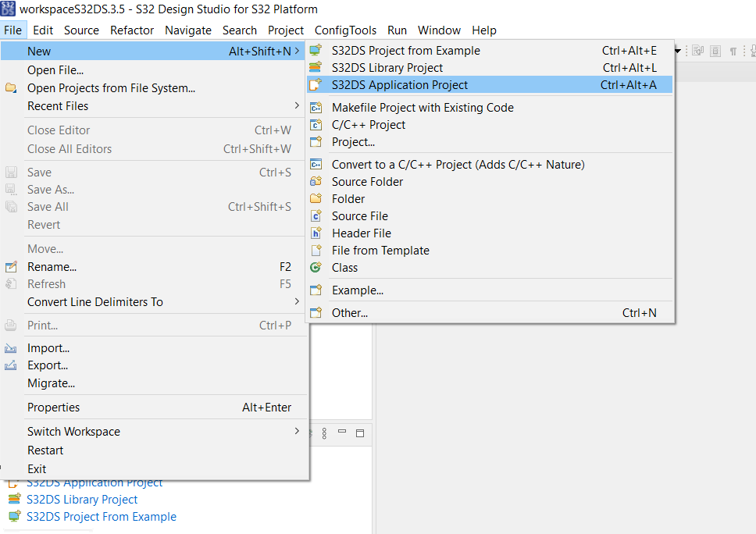The image size is (756, 534).
Task: Click the folder icon beside Open Projects from File System
Action: pyautogui.click(x=10, y=87)
